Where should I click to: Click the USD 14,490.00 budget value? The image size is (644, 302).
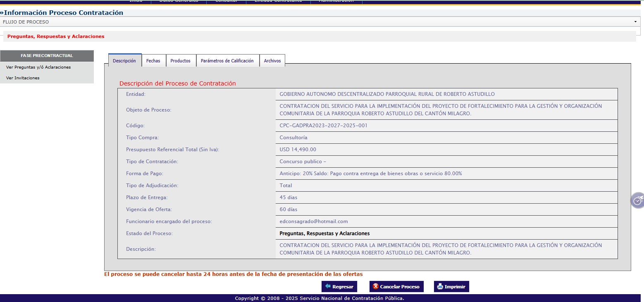[x=298, y=150]
